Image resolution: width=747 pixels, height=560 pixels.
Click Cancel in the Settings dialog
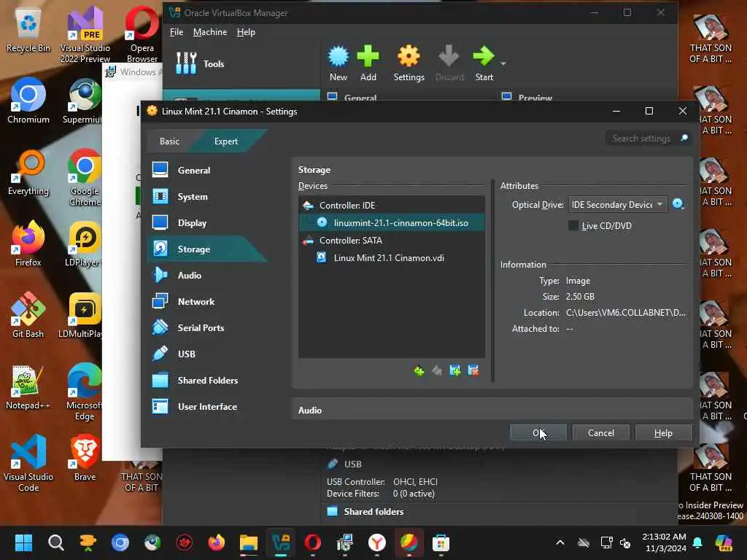(601, 432)
